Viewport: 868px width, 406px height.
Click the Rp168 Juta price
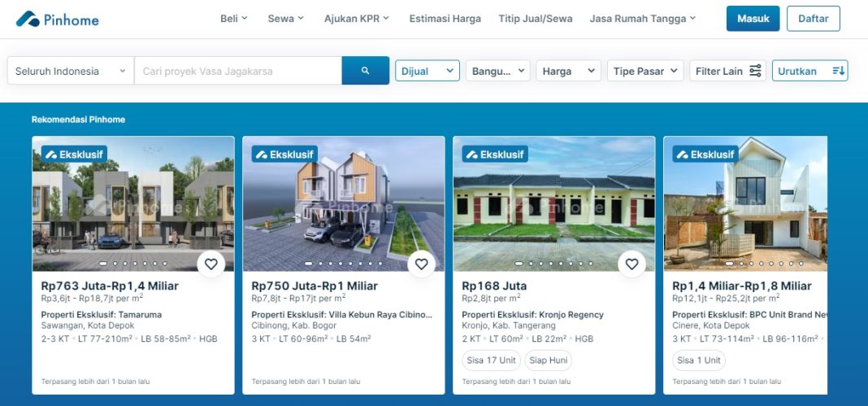(494, 286)
